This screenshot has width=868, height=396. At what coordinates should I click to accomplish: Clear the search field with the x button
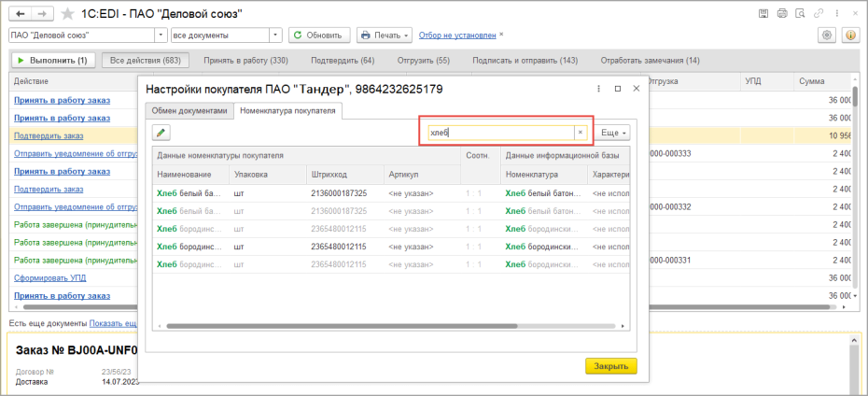[x=581, y=133]
